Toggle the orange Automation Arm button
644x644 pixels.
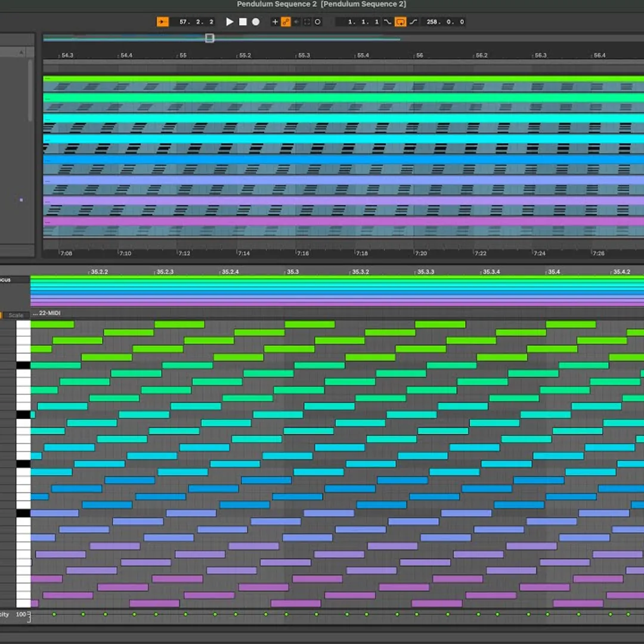[286, 22]
